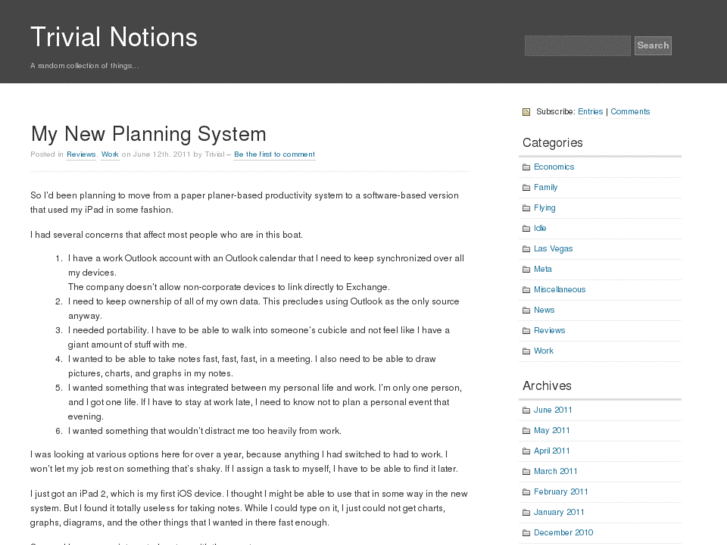727x545 pixels.
Task: Click folder icon next to Las Vegas
Action: 526,249
